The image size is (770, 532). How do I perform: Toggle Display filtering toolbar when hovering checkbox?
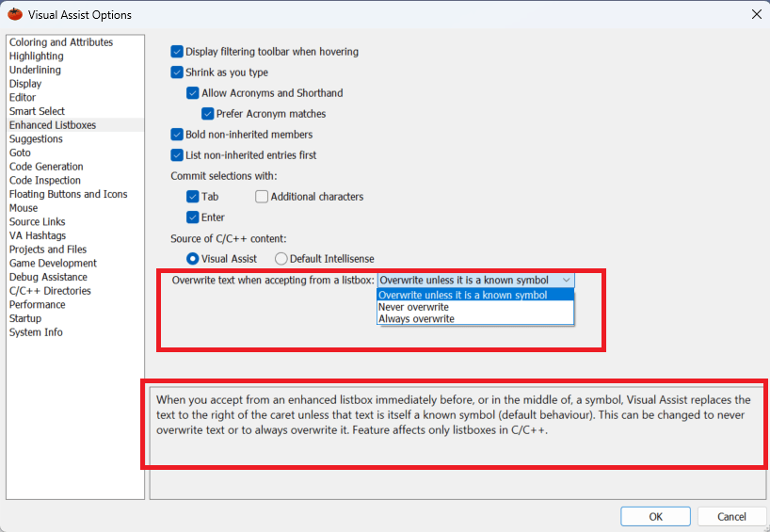177,52
